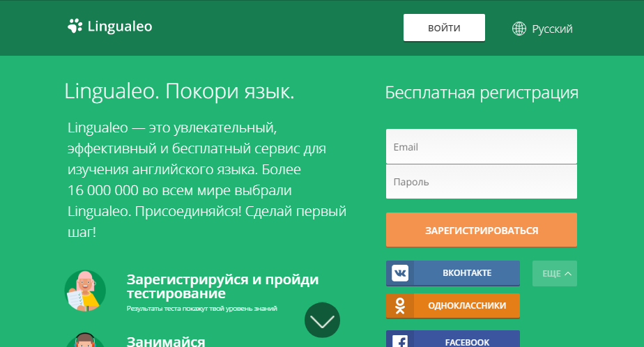Focus the Пароль password field

482,181
